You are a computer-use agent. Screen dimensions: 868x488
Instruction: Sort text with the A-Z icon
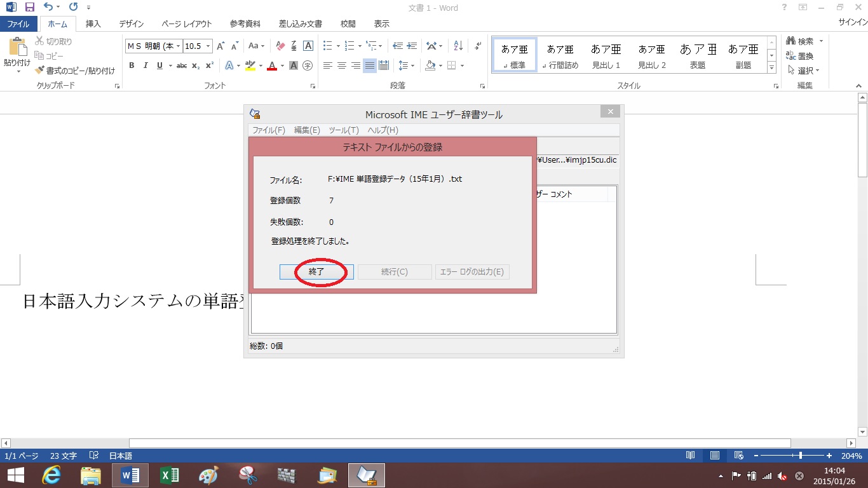[x=458, y=46]
